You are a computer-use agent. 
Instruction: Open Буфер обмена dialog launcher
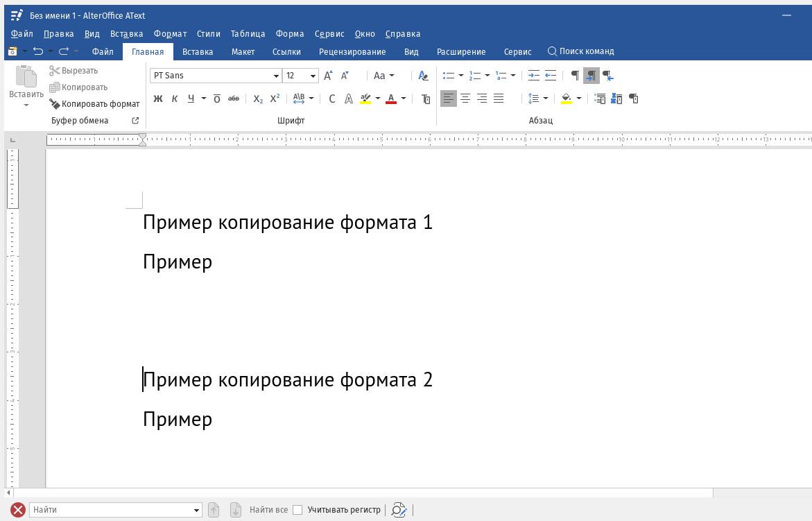(135, 120)
